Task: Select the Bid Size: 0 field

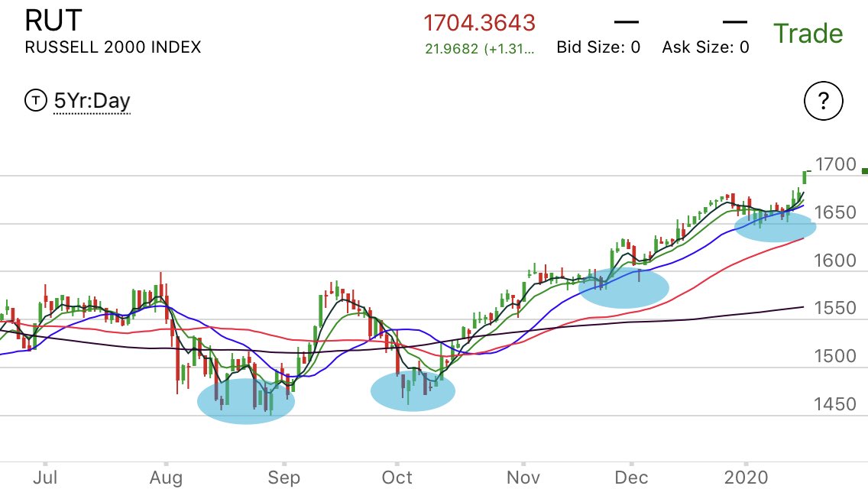Action: click(x=598, y=47)
